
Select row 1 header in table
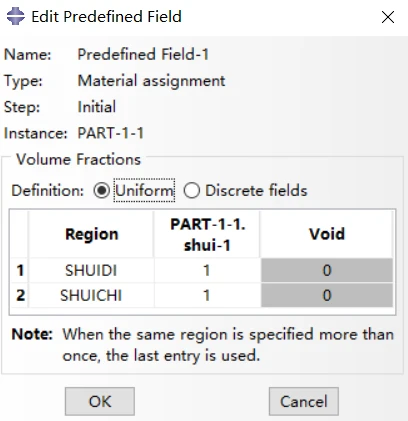click(20, 270)
